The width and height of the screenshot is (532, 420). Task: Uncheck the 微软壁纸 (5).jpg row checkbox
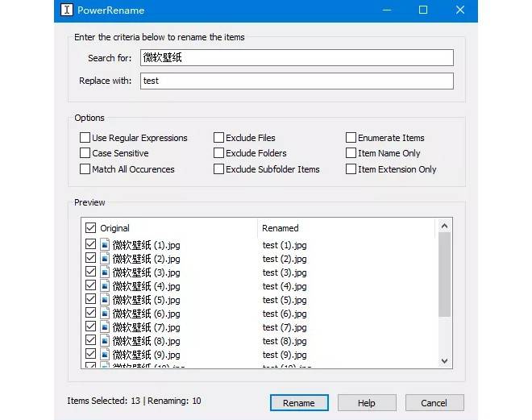pos(90,299)
